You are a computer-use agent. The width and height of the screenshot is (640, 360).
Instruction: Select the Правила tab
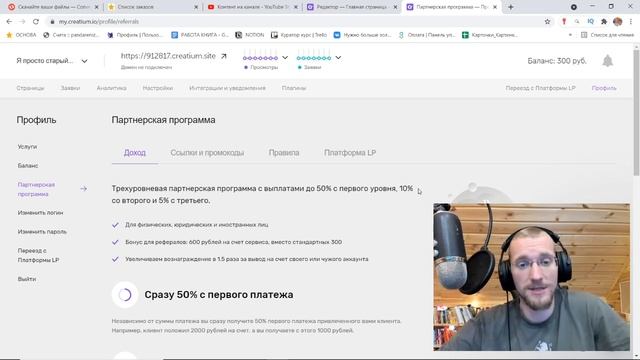pos(284,153)
